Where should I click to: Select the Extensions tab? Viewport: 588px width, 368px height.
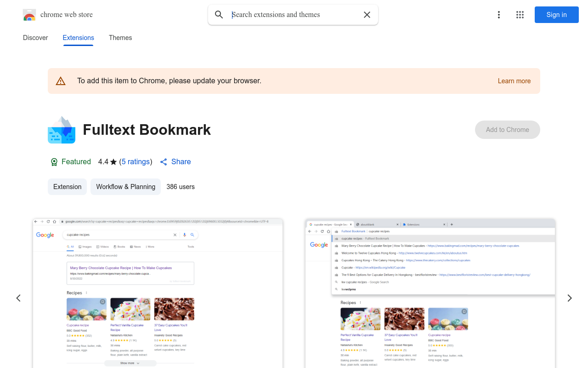(x=79, y=38)
